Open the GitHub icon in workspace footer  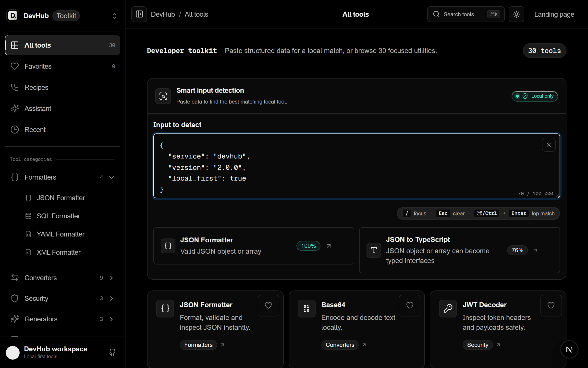(112, 353)
